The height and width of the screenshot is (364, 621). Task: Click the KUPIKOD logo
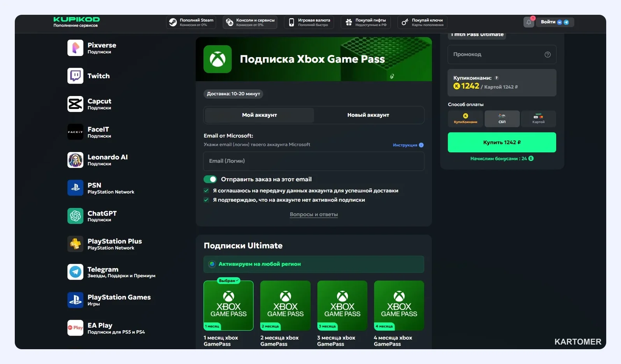point(76,19)
